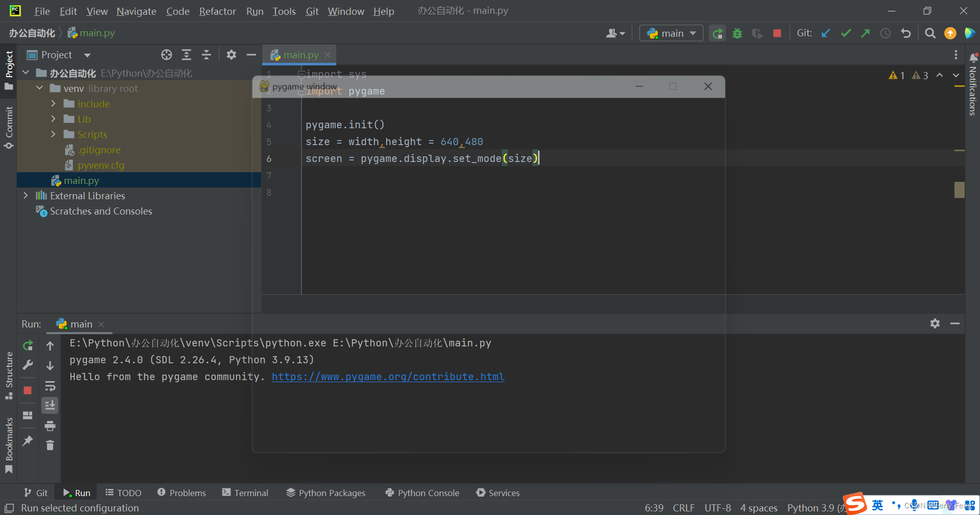
Task: Open the Refactor menu
Action: pyautogui.click(x=217, y=11)
